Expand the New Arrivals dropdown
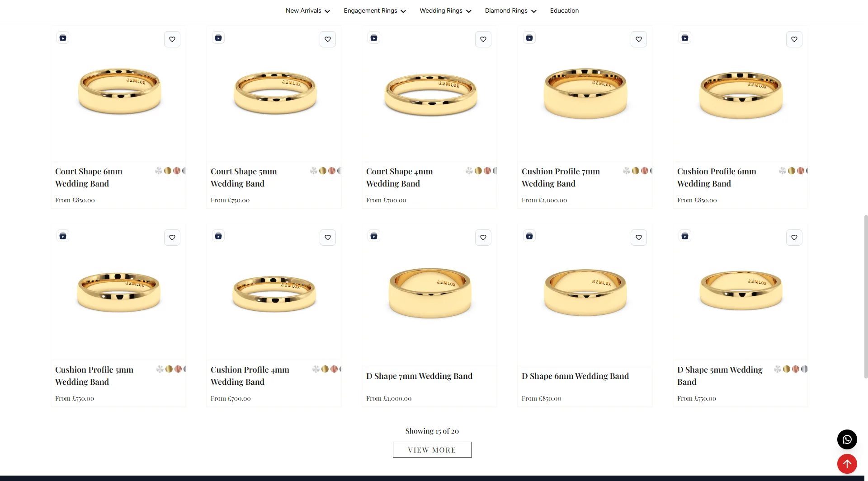This screenshot has width=868, height=481. 308,11
